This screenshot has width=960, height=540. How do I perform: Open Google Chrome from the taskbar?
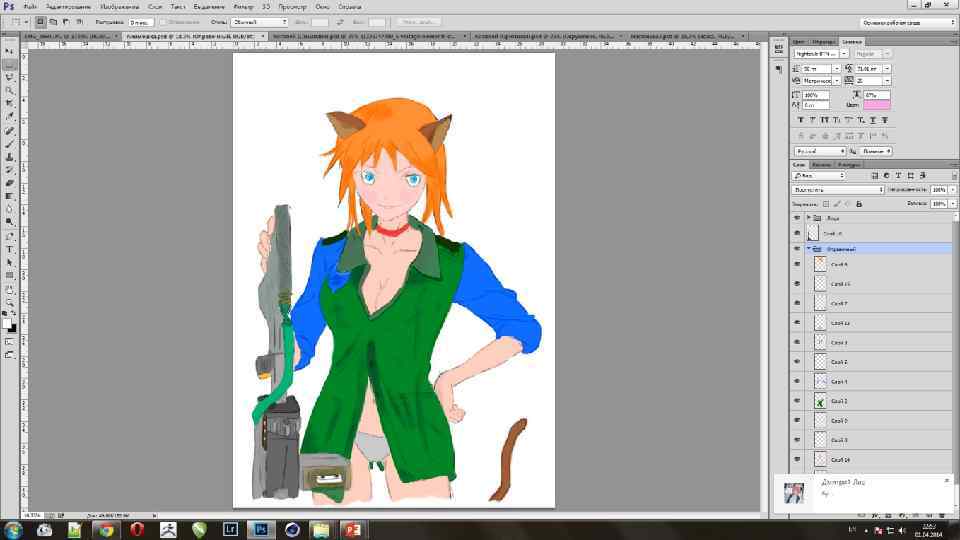click(x=105, y=529)
